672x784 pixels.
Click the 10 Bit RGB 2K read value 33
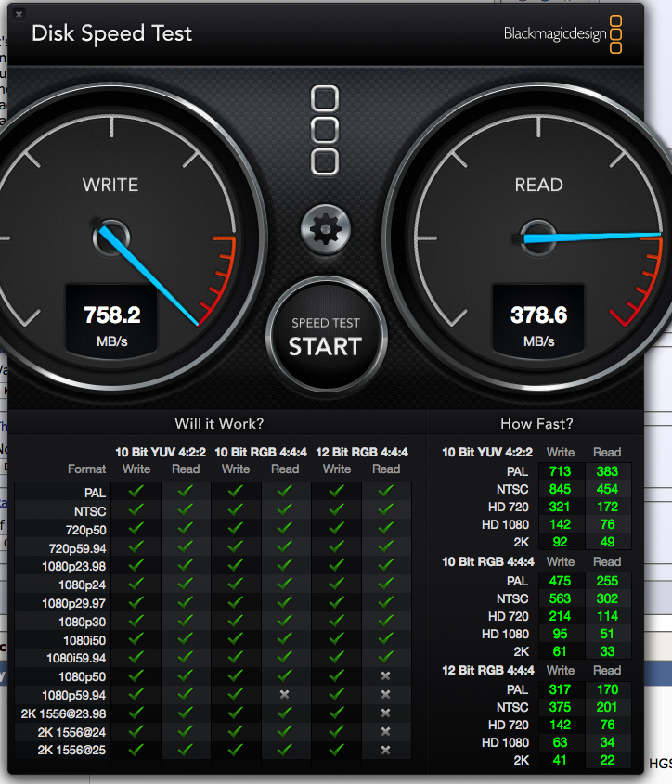pos(607,651)
